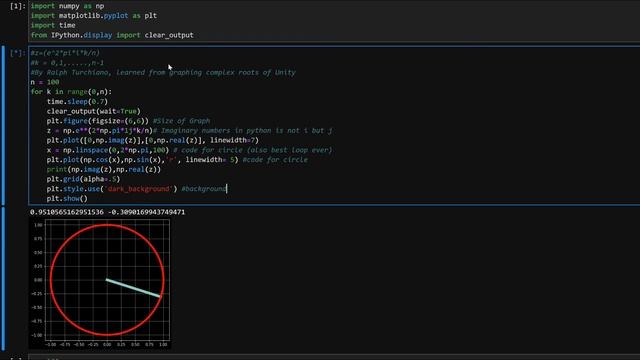Click the 'plt.style.use' dark_background line
640x360 pixels.
click(x=136, y=189)
